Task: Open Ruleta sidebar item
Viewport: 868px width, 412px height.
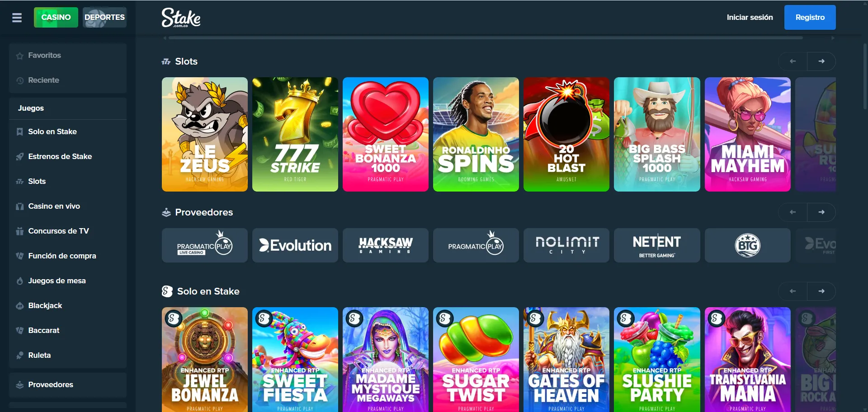Action: (68, 355)
